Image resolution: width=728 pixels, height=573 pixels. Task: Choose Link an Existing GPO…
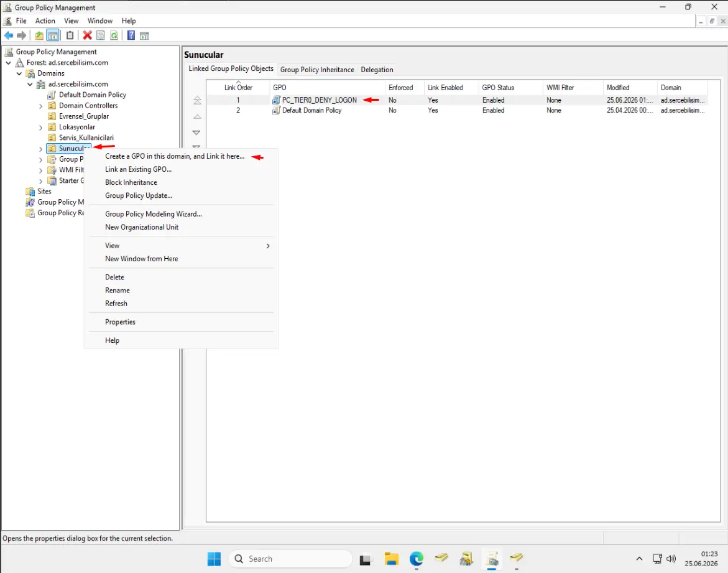(139, 169)
